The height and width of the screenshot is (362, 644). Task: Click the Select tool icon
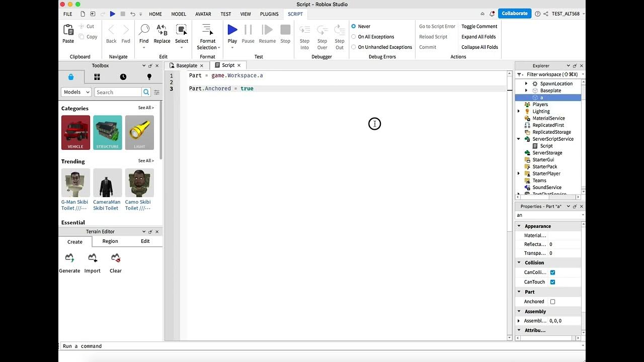182,30
